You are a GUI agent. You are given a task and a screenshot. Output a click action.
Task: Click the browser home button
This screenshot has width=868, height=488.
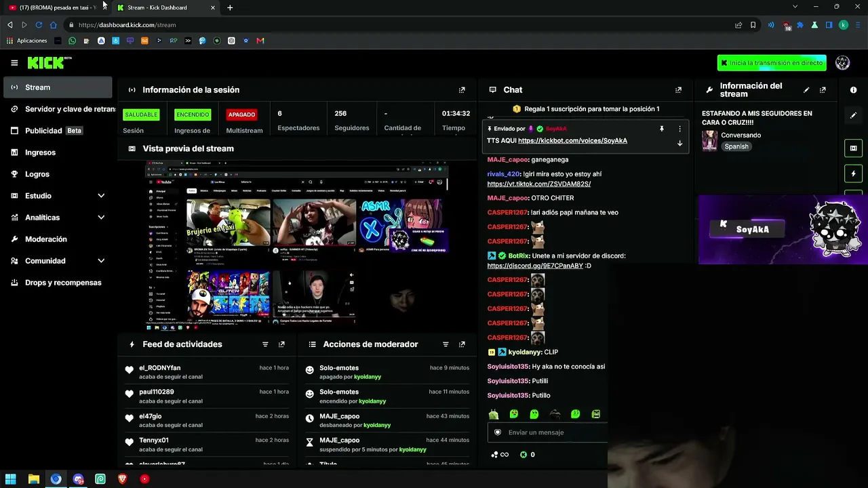(54, 25)
